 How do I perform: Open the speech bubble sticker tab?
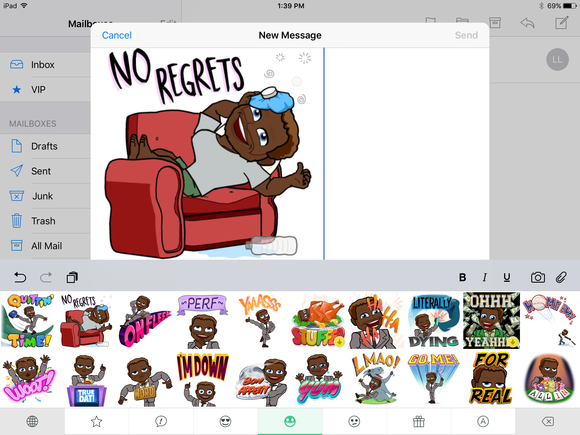(x=161, y=421)
